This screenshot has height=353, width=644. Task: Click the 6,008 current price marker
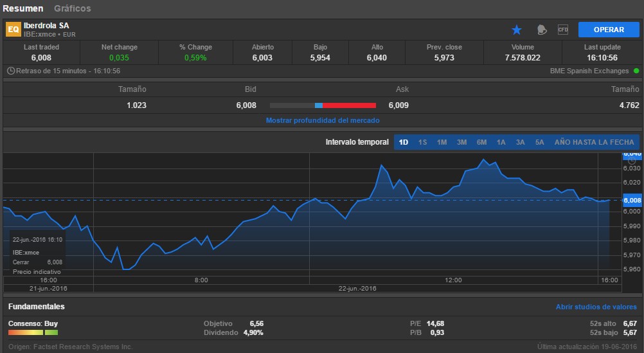point(632,201)
